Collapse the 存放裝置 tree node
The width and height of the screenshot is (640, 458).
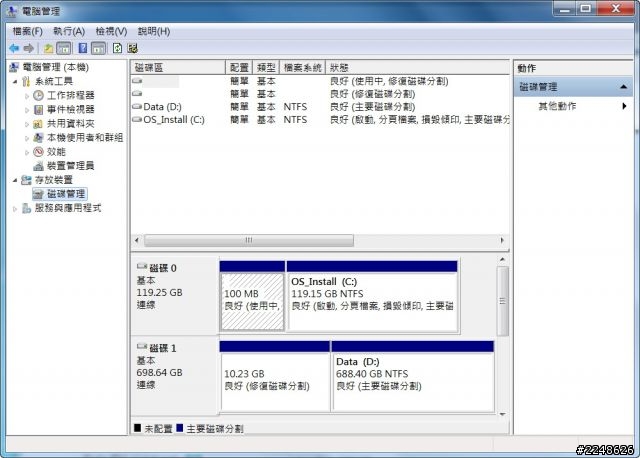click(15, 180)
